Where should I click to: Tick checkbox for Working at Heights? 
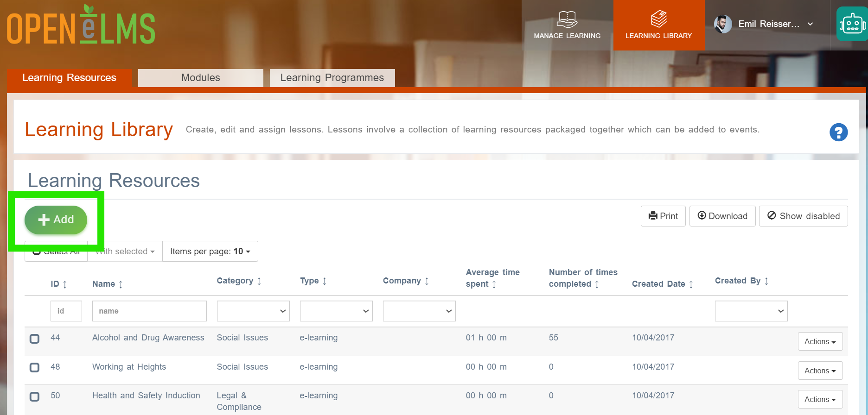pos(34,367)
